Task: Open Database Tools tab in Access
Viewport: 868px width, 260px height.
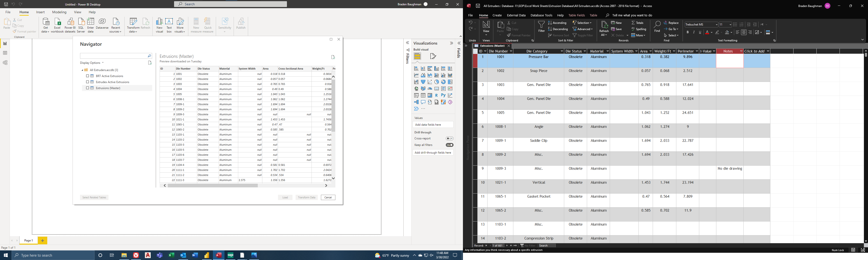Action: [542, 15]
